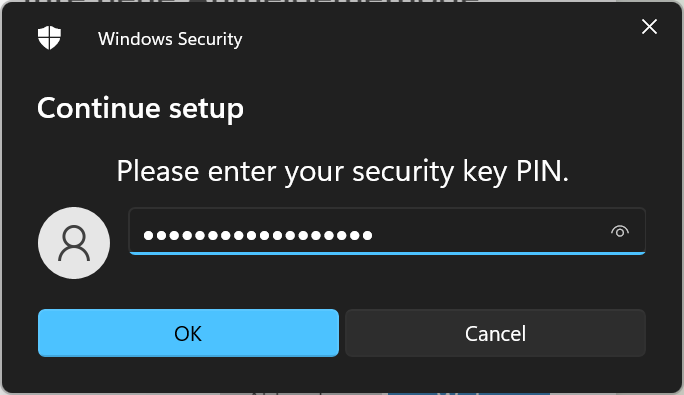Click the person silhouette inside the avatar circle
The image size is (684, 395).
pos(74,243)
